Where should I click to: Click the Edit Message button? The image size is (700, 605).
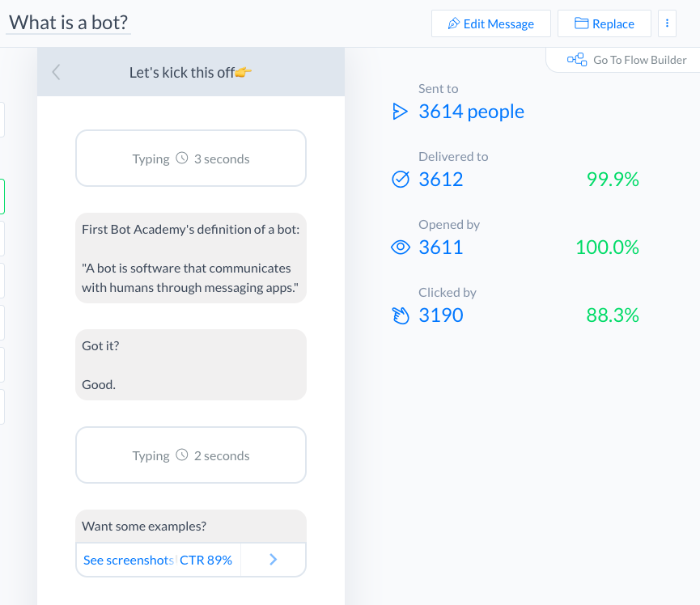(x=490, y=23)
